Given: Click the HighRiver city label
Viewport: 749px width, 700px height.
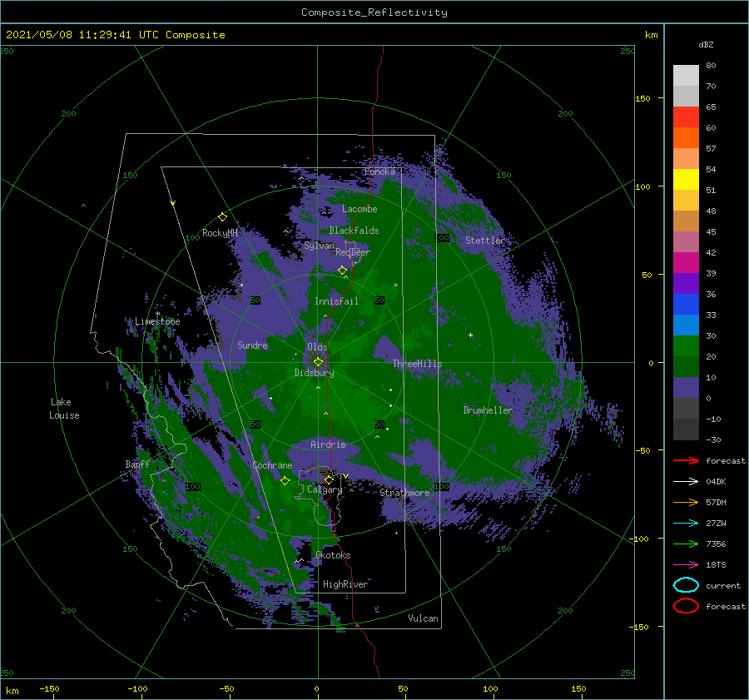Looking at the screenshot, I should coord(345,584).
